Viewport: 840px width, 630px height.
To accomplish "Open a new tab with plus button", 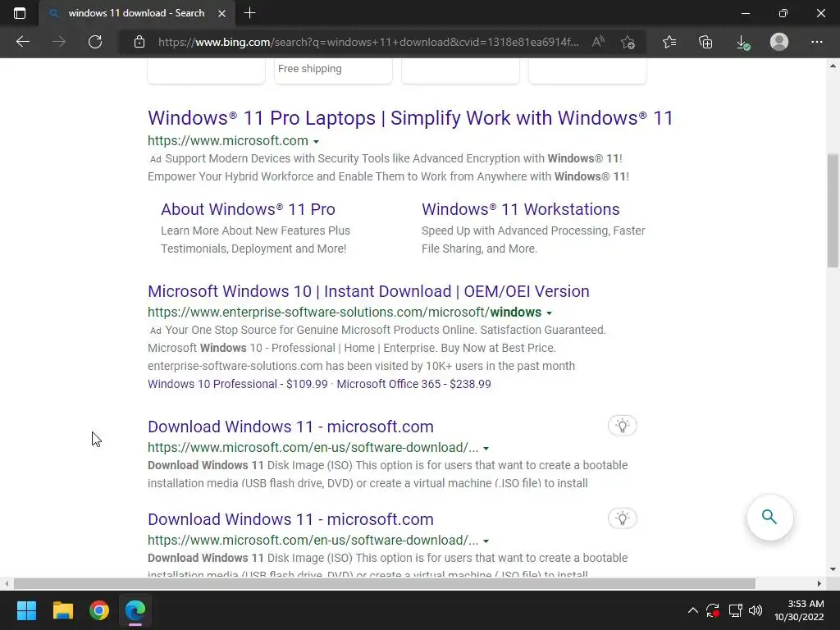I will tap(249, 13).
